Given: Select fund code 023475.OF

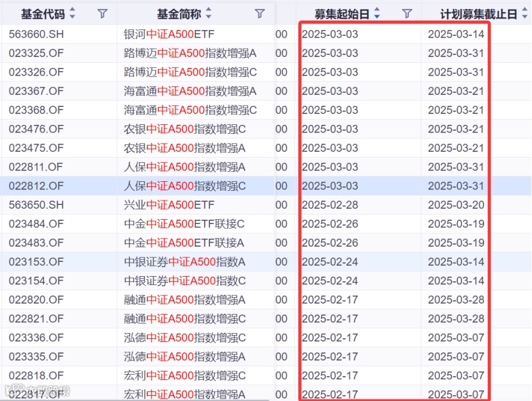Looking at the screenshot, I should point(36,149).
